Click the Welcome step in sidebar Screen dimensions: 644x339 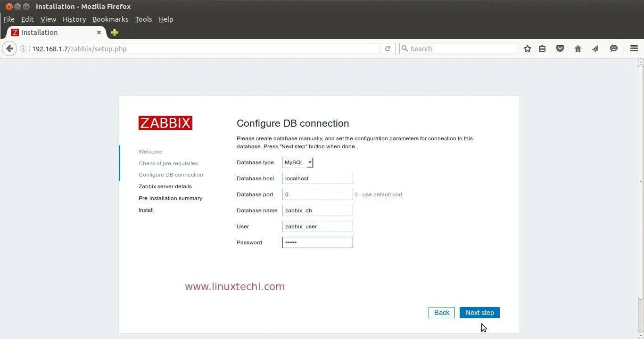pyautogui.click(x=150, y=152)
